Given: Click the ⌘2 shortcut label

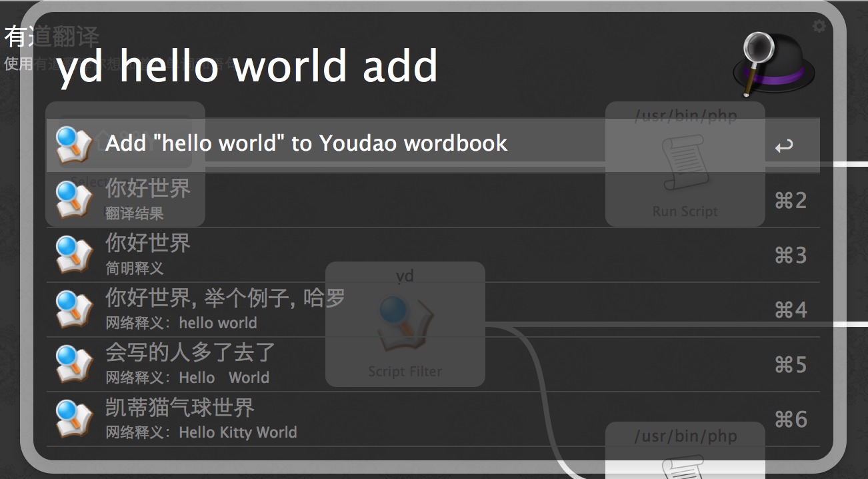Looking at the screenshot, I should tap(791, 200).
